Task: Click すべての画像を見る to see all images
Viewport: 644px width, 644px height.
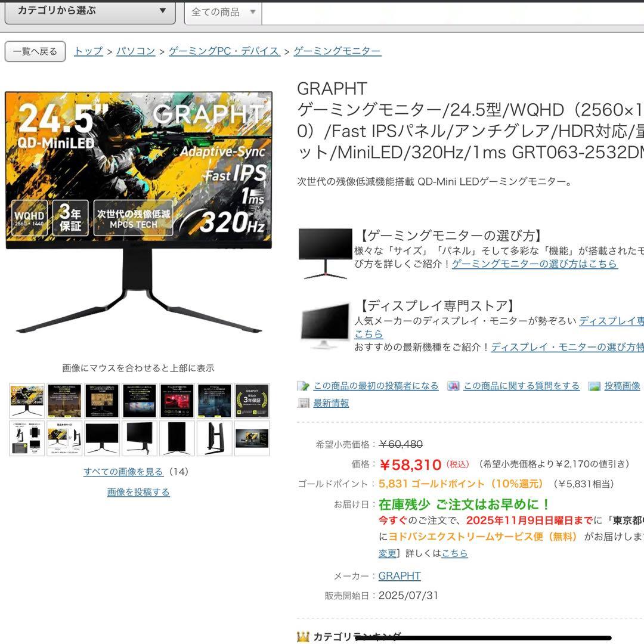Action: (122, 471)
